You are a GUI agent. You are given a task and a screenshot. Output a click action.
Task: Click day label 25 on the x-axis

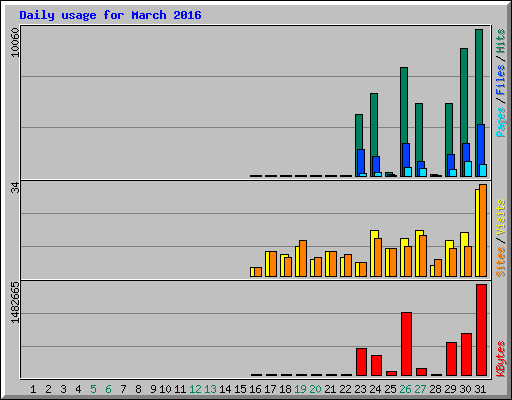(x=390, y=389)
